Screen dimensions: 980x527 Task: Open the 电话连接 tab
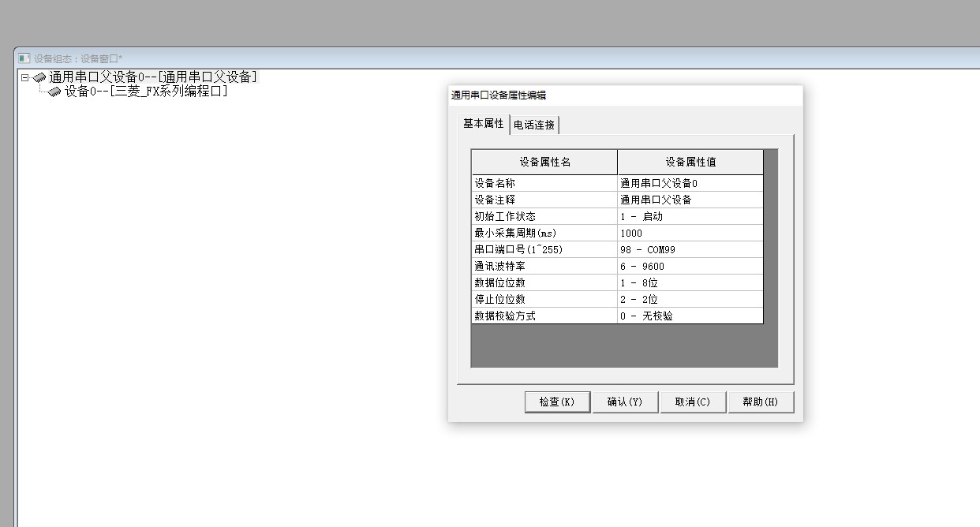[534, 125]
